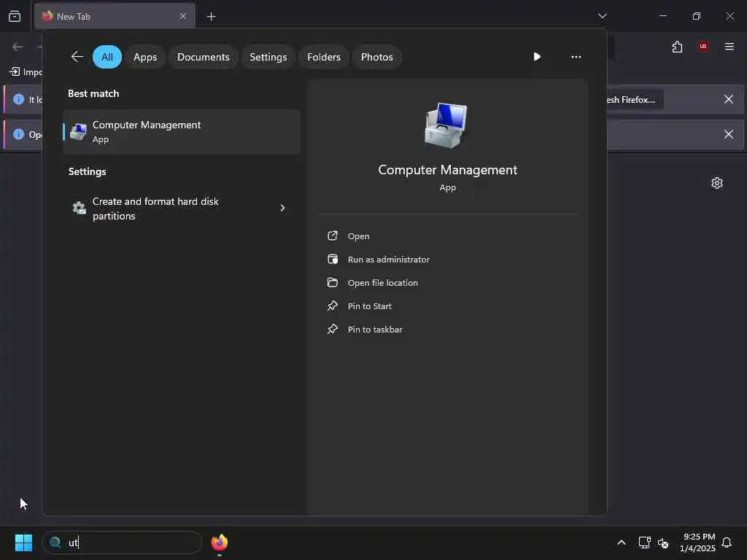
Task: Switch to the Documents filter
Action: pos(204,57)
